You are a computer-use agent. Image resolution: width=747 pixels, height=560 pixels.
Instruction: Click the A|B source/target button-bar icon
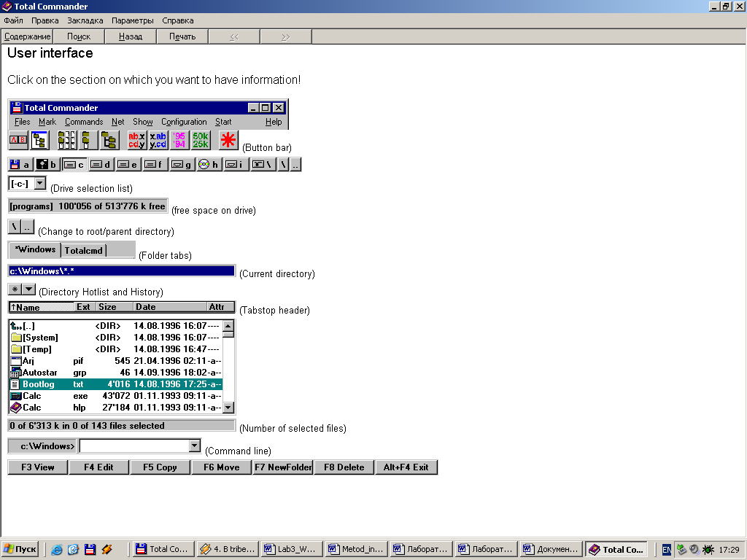point(18,141)
